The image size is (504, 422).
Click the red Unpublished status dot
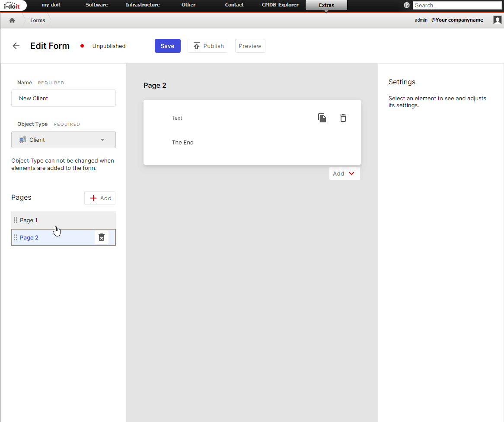coord(82,46)
